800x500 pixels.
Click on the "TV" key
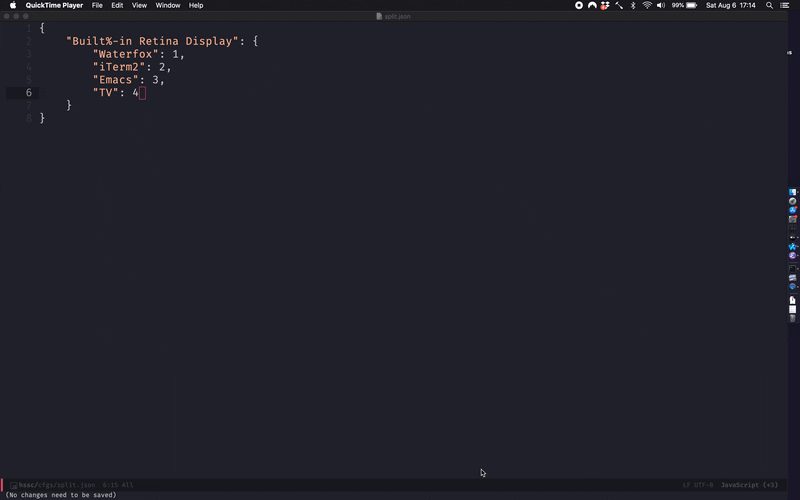[x=106, y=92]
